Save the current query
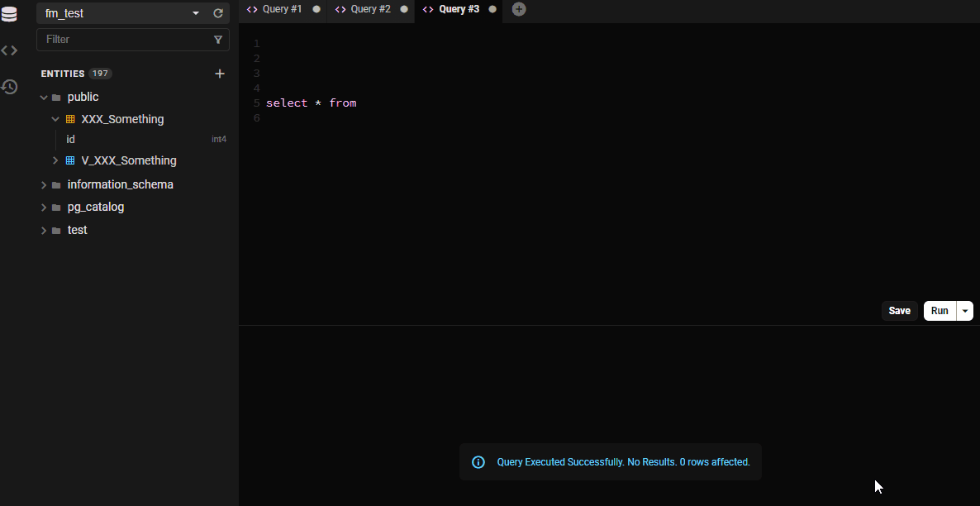Image resolution: width=980 pixels, height=506 pixels. coord(899,310)
